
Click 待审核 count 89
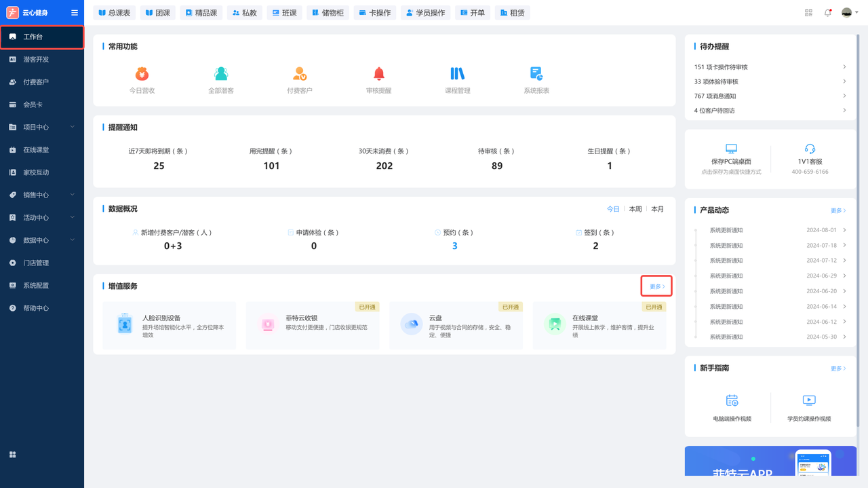point(497,166)
